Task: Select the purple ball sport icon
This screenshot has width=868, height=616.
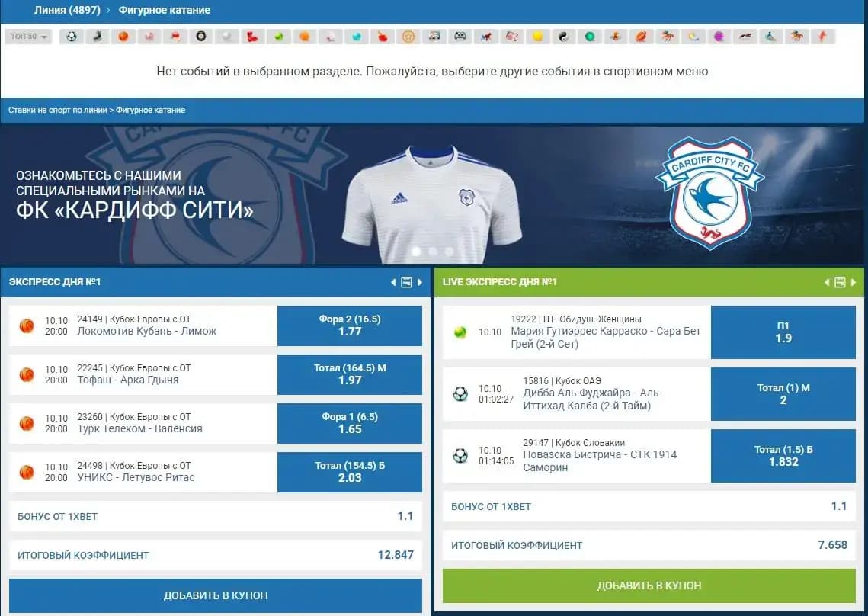Action: tap(719, 37)
